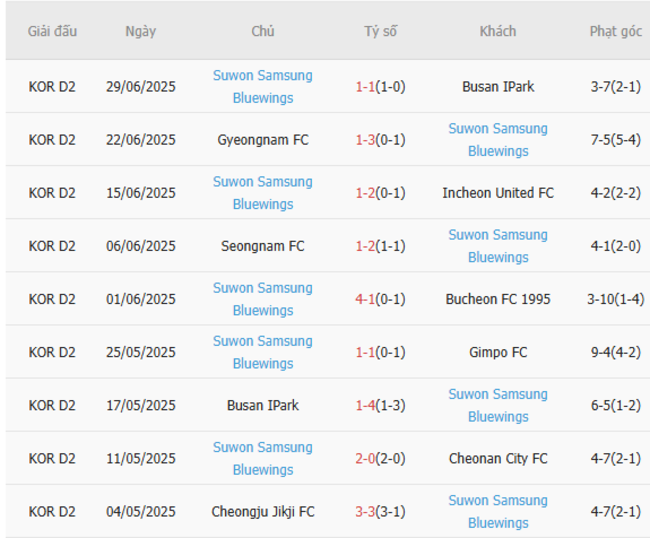The height and width of the screenshot is (538, 650).
Task: Click the 3-3 match score
Action: (x=366, y=511)
